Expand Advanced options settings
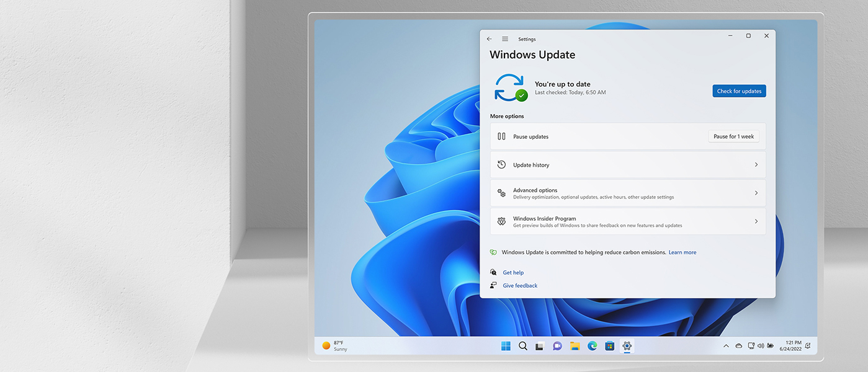 point(756,193)
